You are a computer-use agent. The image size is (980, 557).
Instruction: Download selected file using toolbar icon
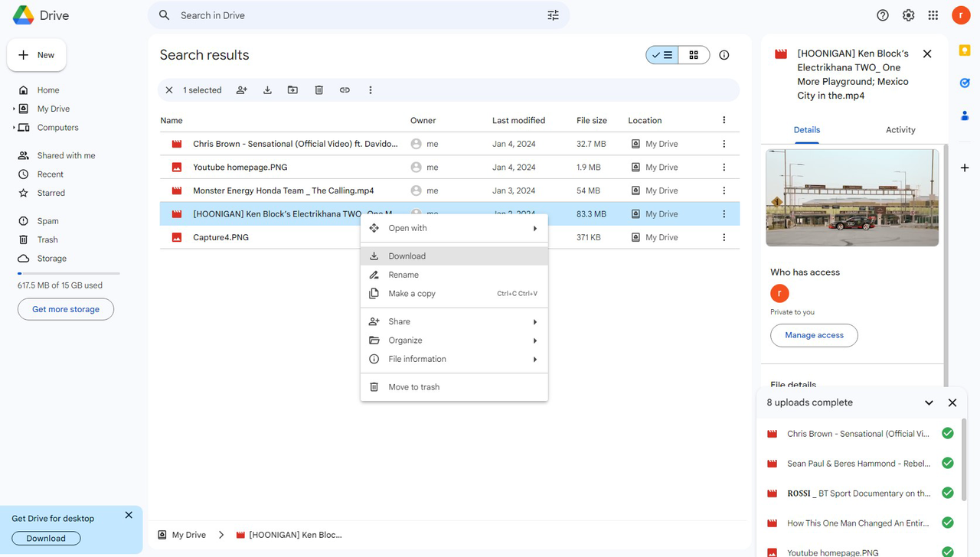tap(267, 90)
